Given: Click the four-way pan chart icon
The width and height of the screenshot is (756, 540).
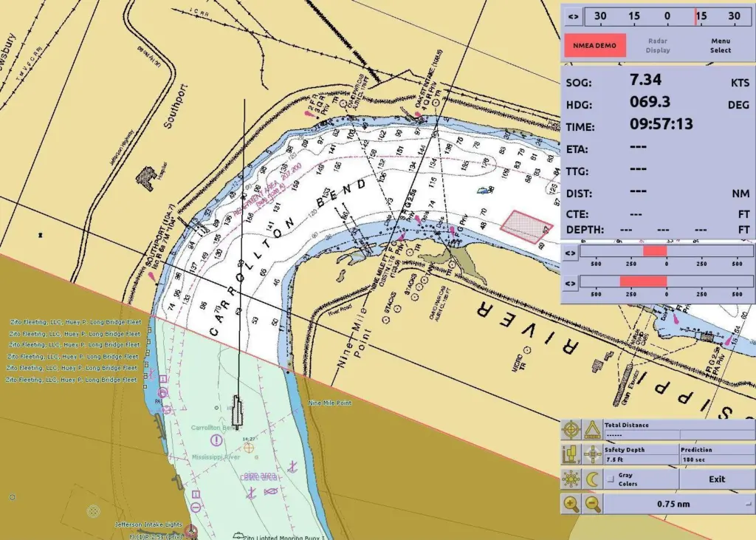Looking at the screenshot, I should [x=592, y=454].
